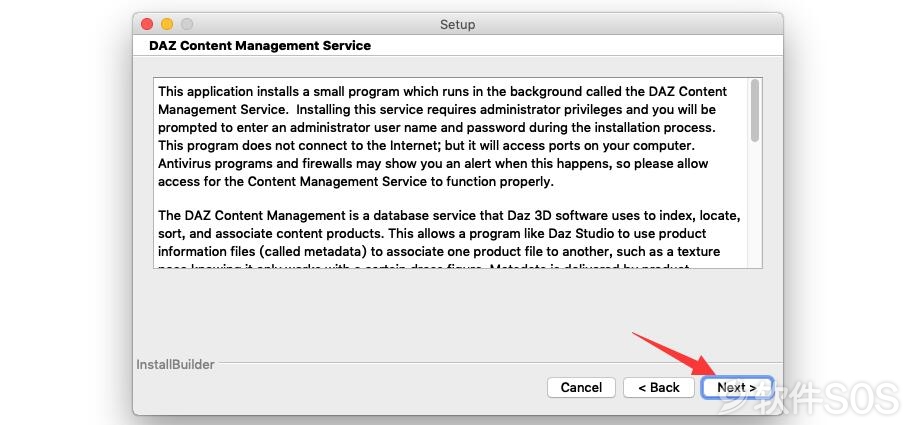Close the Setup window with red button
The width and height of the screenshot is (914, 425).
[147, 24]
